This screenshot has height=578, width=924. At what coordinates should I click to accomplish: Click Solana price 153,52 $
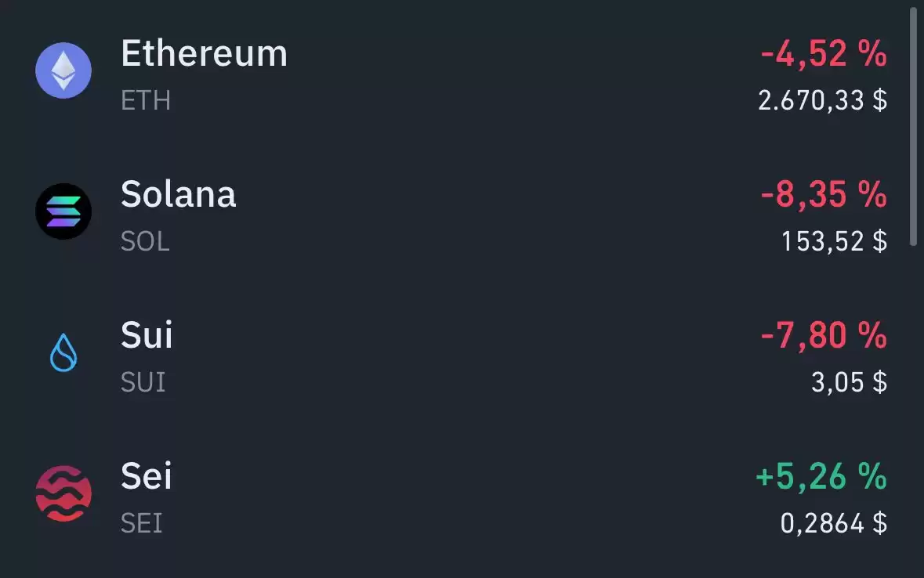835,241
